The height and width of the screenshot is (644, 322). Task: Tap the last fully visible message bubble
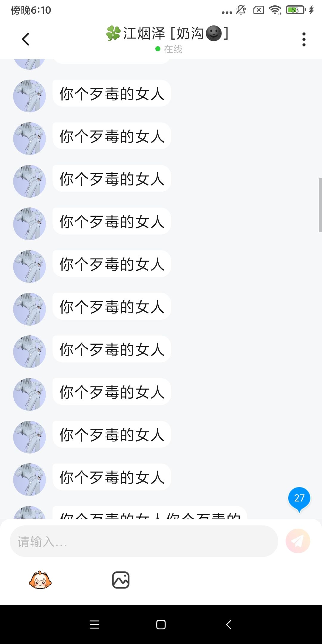112,477
